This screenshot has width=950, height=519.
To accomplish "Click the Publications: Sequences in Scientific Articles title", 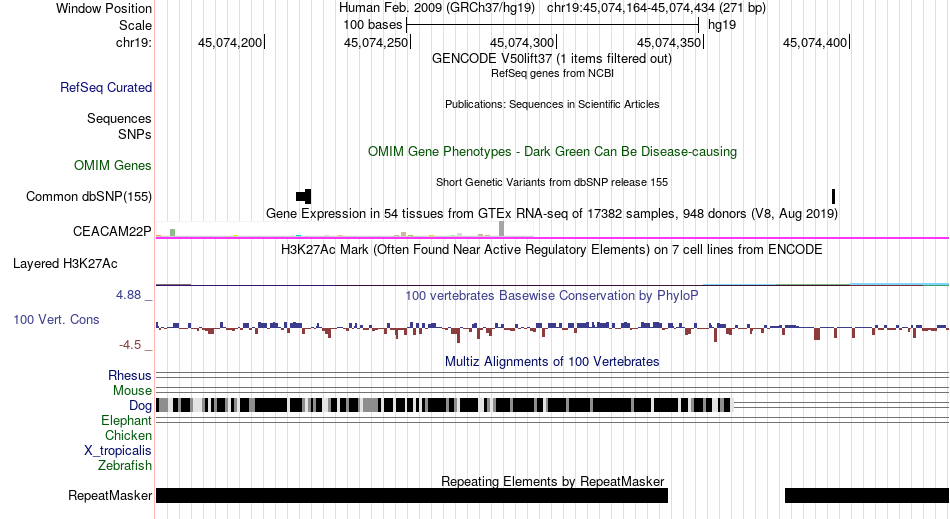I will (552, 104).
